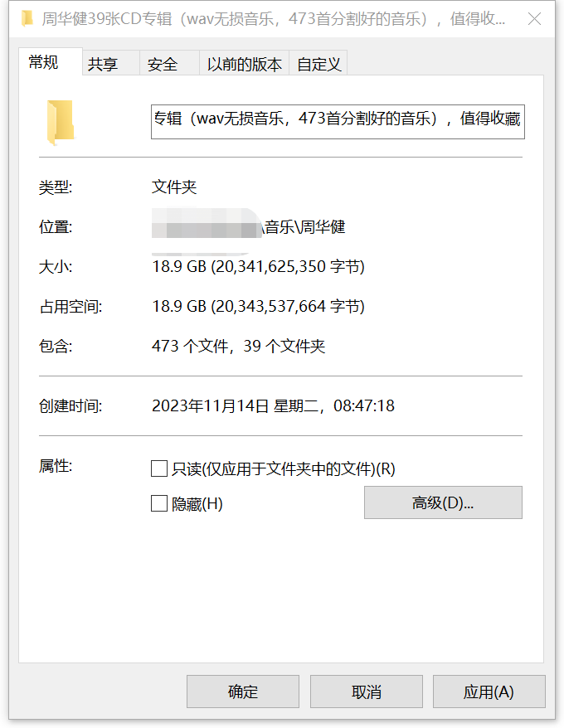The height and width of the screenshot is (728, 564).
Task: Confirm with the 确定 button
Action: (x=243, y=692)
